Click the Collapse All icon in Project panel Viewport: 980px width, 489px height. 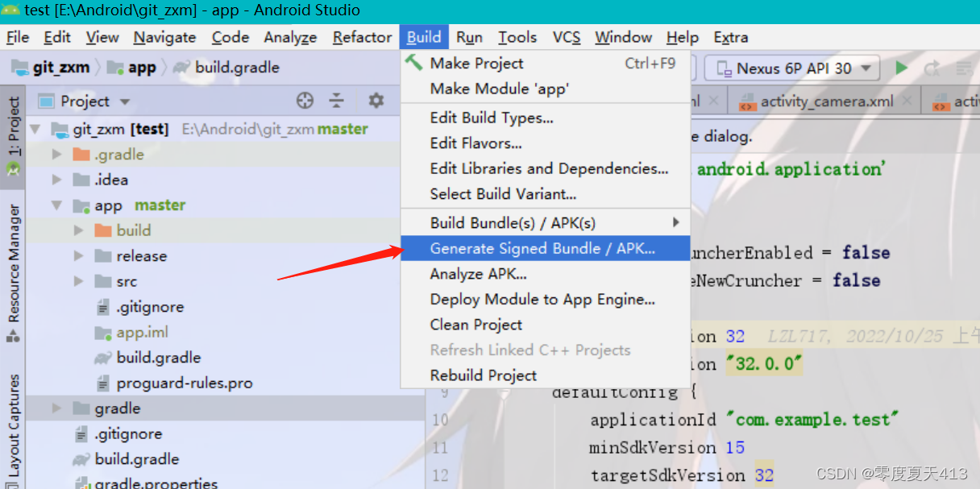coord(337,101)
